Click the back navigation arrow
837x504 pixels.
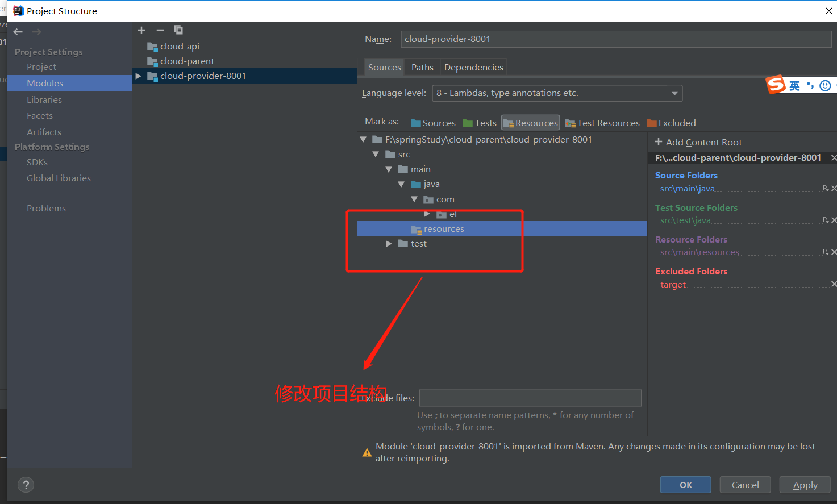pos(18,32)
